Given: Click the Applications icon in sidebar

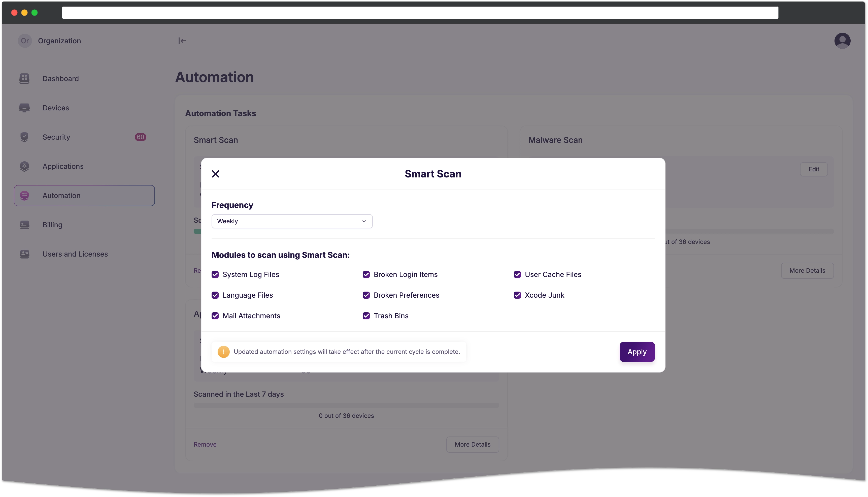Looking at the screenshot, I should [x=24, y=166].
